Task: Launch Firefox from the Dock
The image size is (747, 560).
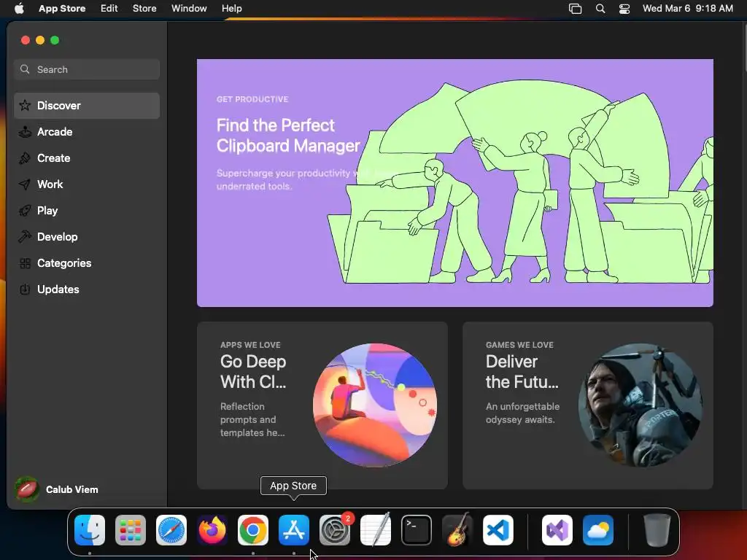Action: click(212, 530)
